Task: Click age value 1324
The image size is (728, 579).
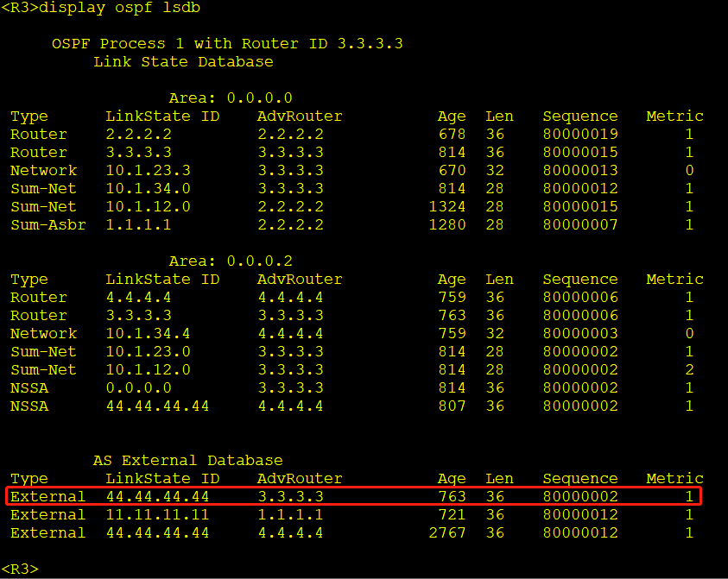Action: [447, 206]
